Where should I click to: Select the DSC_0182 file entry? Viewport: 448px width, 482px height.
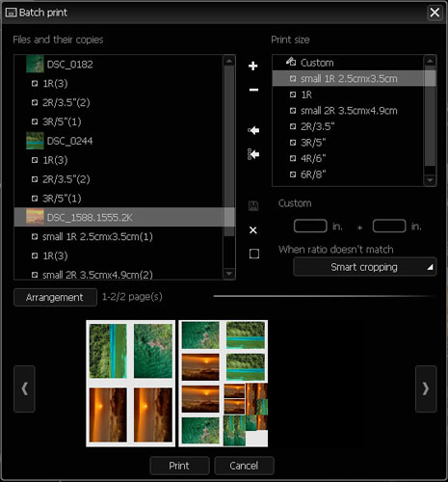pyautogui.click(x=119, y=65)
